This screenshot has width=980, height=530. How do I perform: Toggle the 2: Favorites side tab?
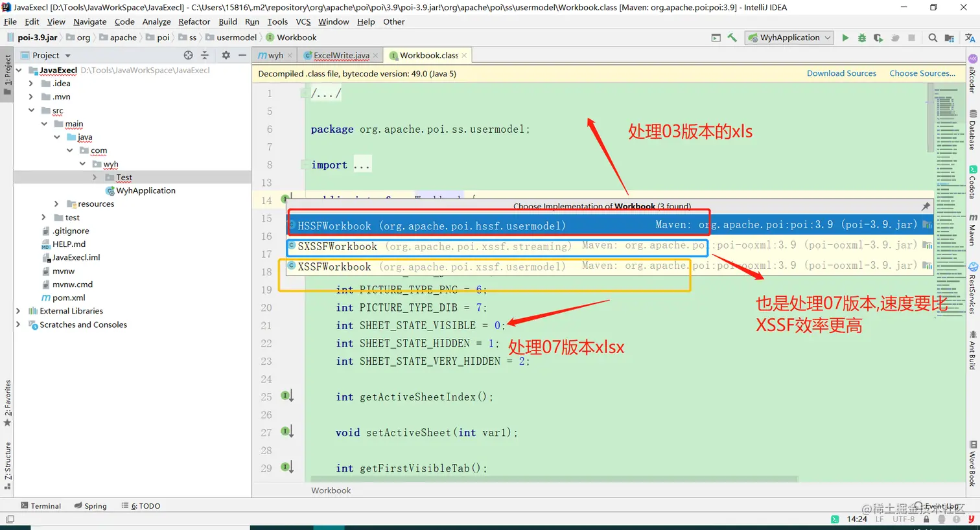pos(7,404)
